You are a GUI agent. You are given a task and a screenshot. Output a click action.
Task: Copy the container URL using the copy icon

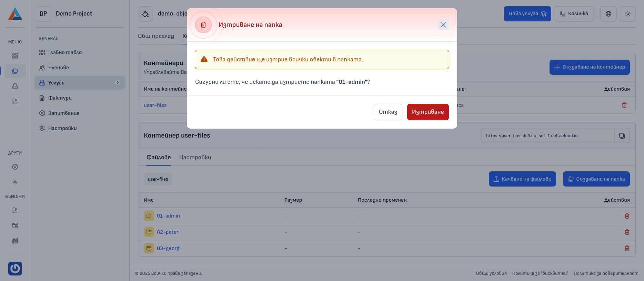point(622,135)
